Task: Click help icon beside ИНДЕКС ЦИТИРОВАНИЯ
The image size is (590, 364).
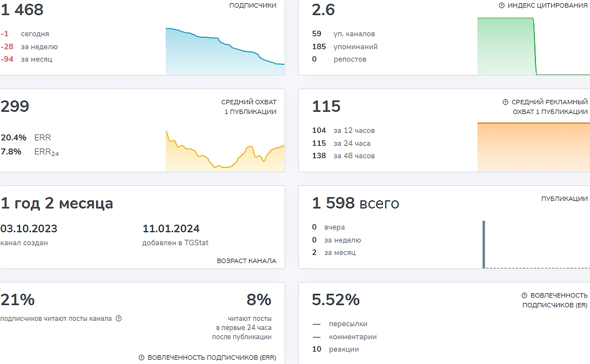Action: [501, 5]
